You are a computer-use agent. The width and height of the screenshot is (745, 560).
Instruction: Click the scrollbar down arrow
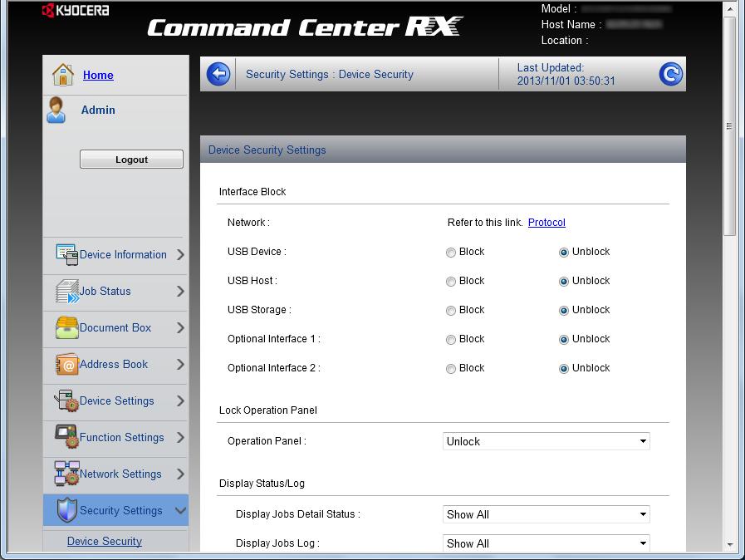[x=729, y=545]
